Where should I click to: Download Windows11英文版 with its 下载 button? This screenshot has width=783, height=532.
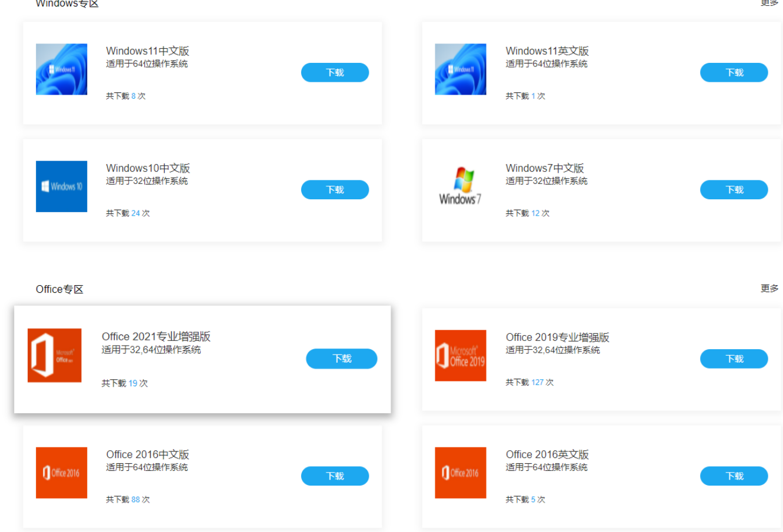[734, 72]
